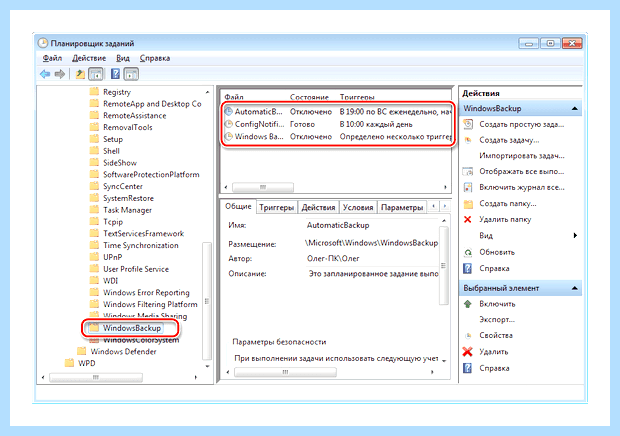Open the File menu
Screen dimensions: 620x436
click(52, 58)
